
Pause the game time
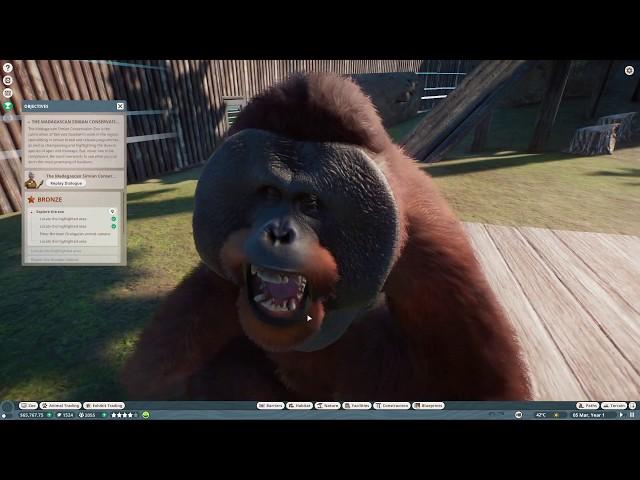pos(632,415)
